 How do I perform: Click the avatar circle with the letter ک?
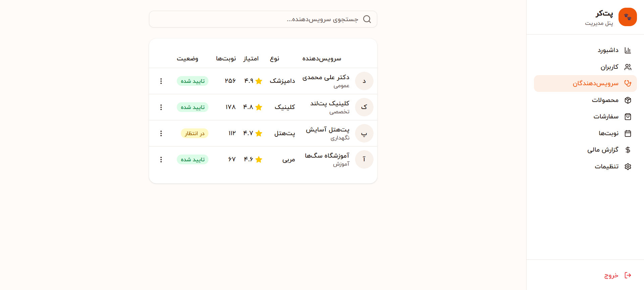364,107
